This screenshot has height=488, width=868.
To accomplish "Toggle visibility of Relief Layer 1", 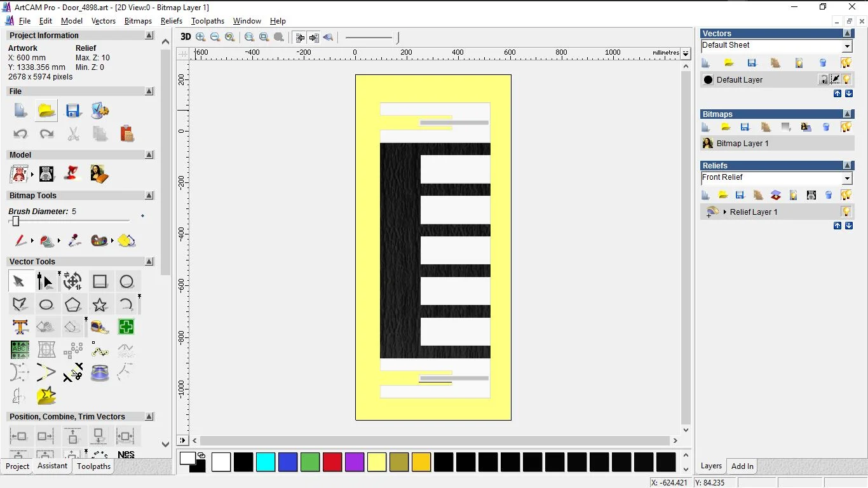I will pos(846,212).
